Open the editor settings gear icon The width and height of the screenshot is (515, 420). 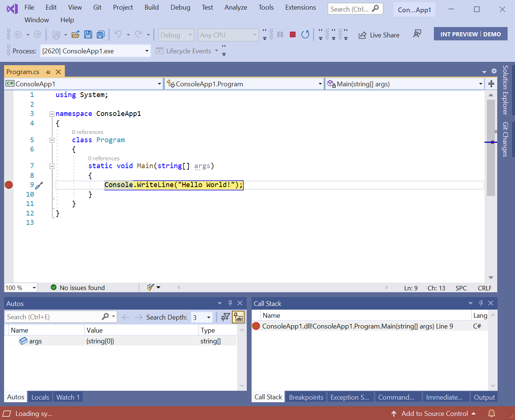point(494,71)
